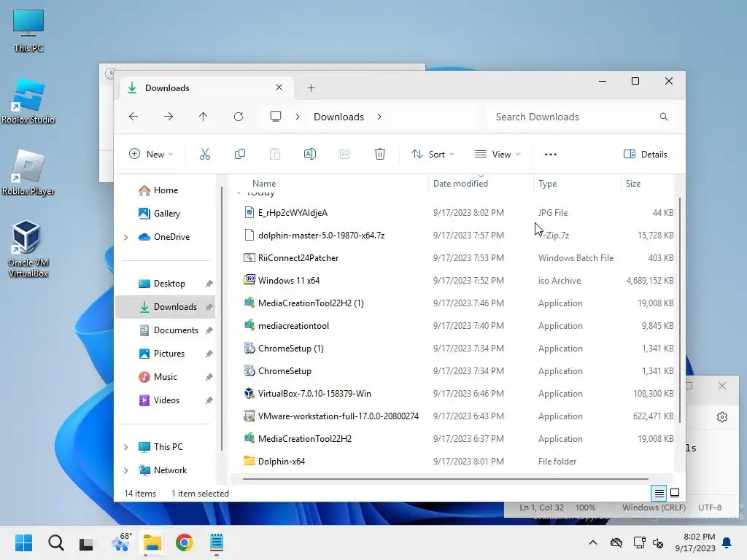
Task: Switch to large thumbnails view icon
Action: pos(675,494)
